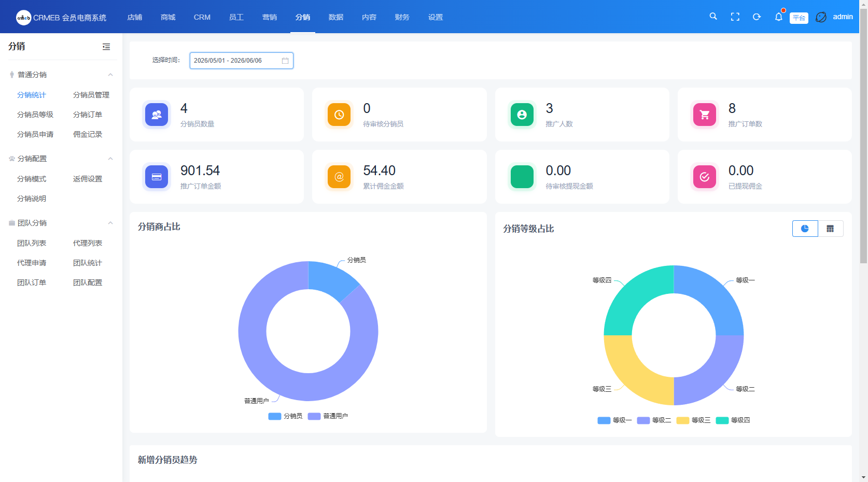Open the 内容 top menu
This screenshot has width=868, height=482.
369,17
